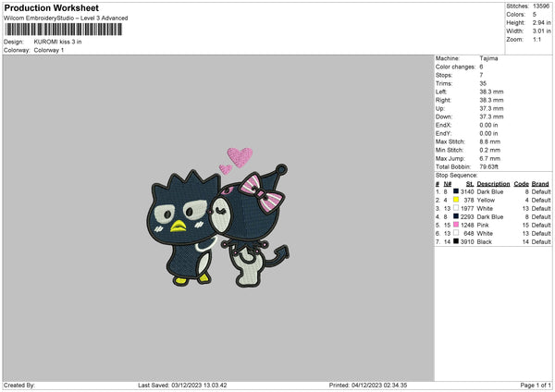Click the 'Brand' column header
Screen dimensions: 555x392
click(540, 184)
